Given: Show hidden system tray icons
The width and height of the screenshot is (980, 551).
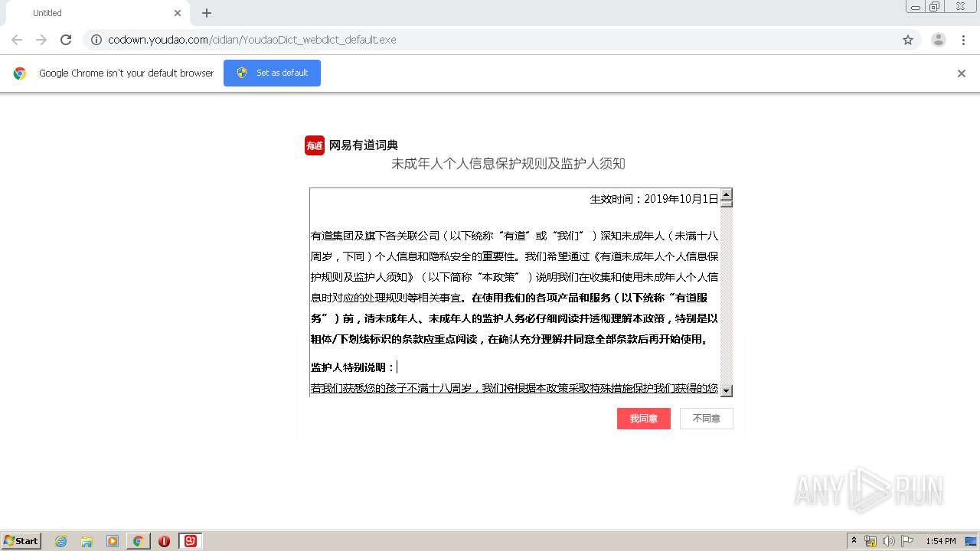Looking at the screenshot, I should (854, 541).
